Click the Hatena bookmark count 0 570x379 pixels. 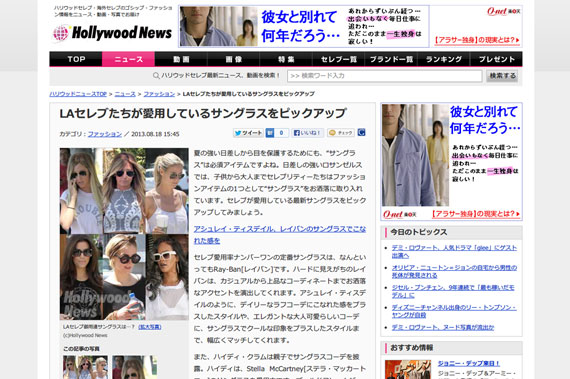(281, 133)
